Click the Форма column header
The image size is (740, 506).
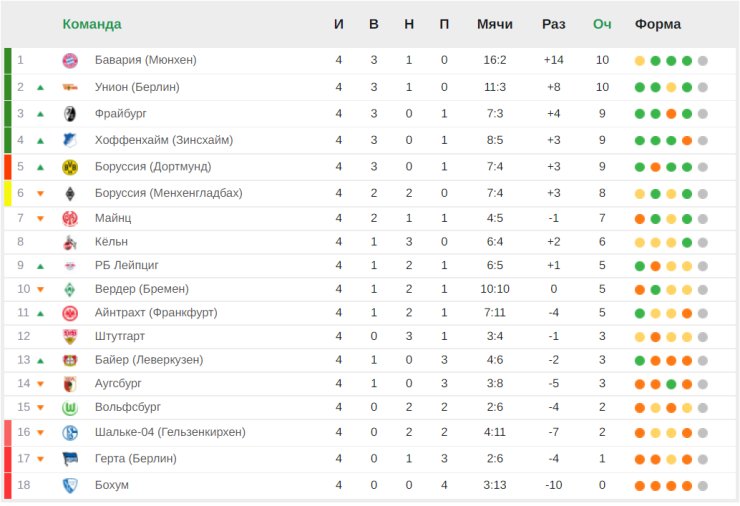click(x=658, y=24)
